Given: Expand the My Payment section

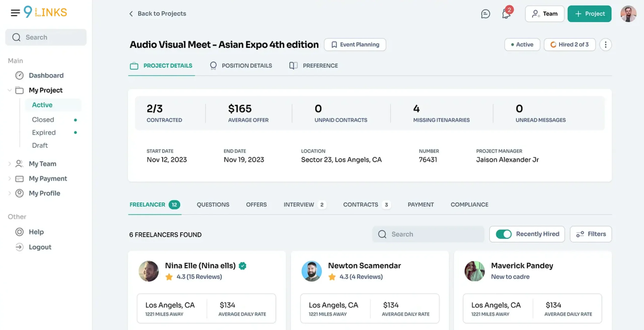Looking at the screenshot, I should pos(10,178).
